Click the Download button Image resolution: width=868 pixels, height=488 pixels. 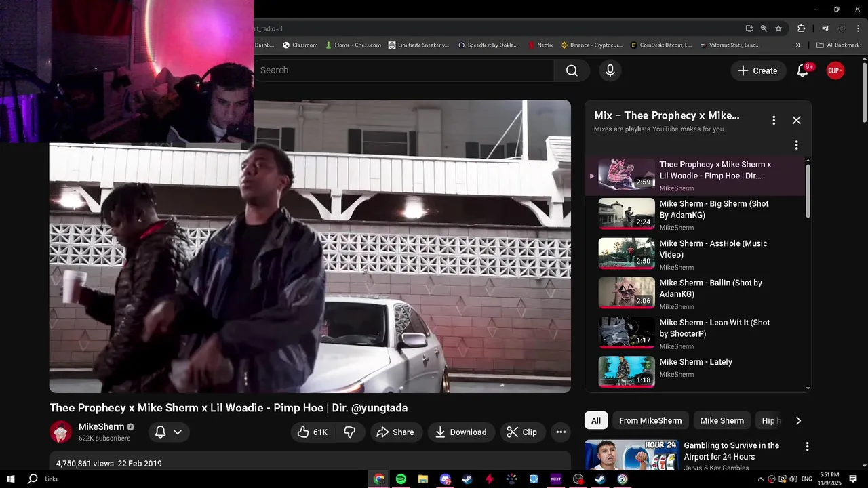pos(461,432)
